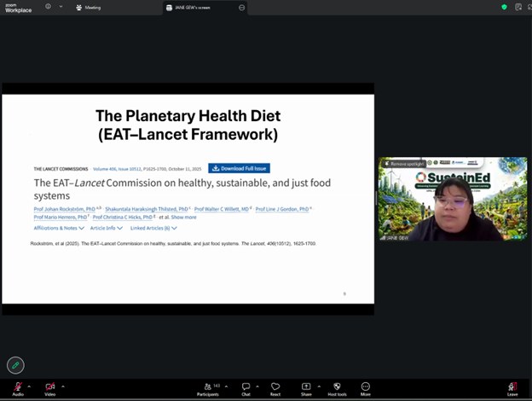Open Host tools shield icon
Viewport: 532px width, 401px height.
coord(337,386)
